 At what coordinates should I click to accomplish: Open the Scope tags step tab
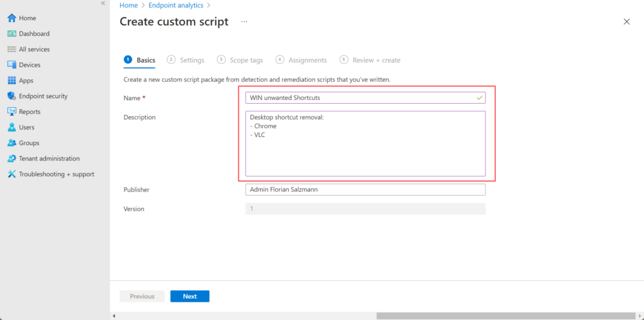tap(240, 60)
